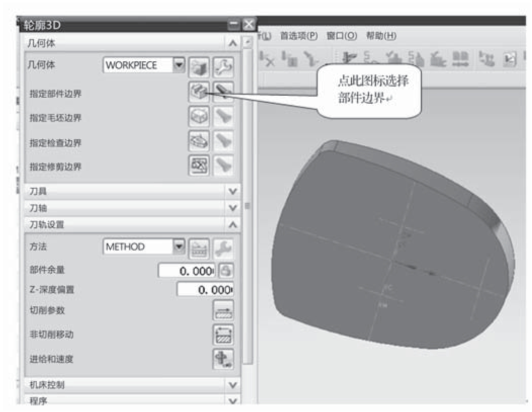Close the 轮廓3D dialog
The width and height of the screenshot is (532, 412).
pos(249,24)
